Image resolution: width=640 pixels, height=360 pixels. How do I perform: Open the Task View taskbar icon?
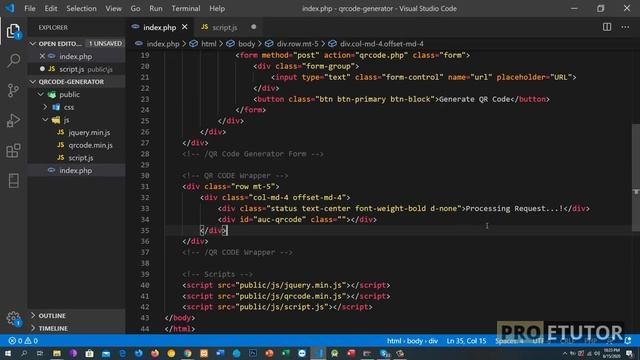pyautogui.click(x=40, y=353)
